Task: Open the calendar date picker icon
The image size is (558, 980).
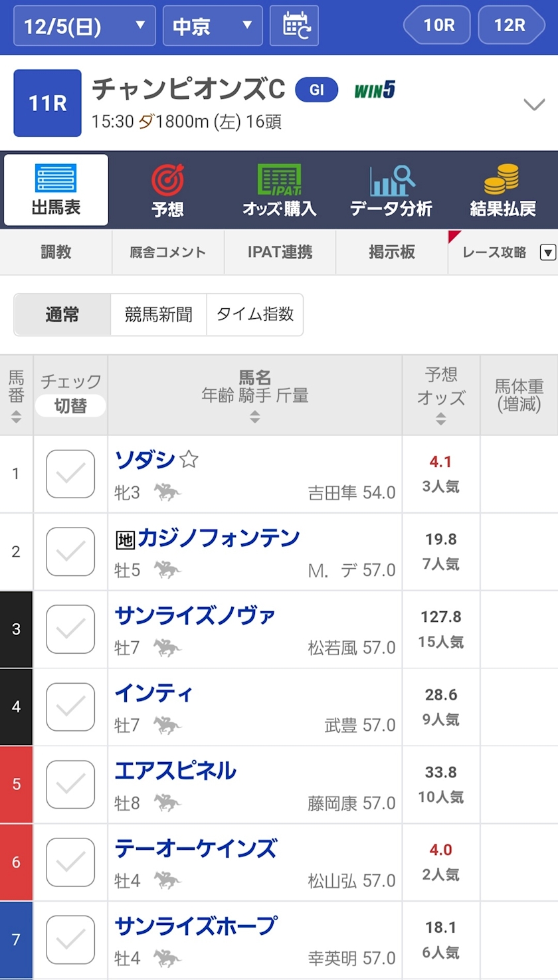Action: (x=294, y=26)
